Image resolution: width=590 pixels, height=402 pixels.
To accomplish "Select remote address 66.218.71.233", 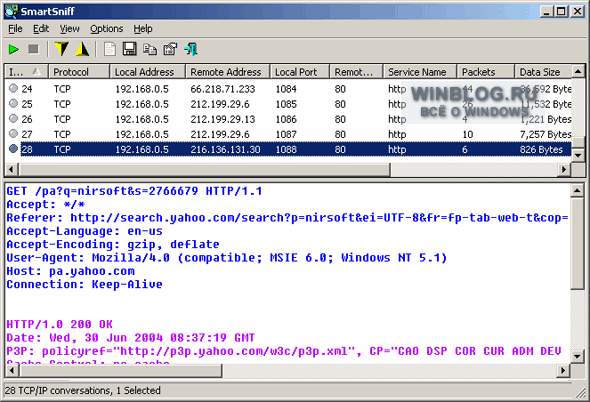I will coord(222,89).
